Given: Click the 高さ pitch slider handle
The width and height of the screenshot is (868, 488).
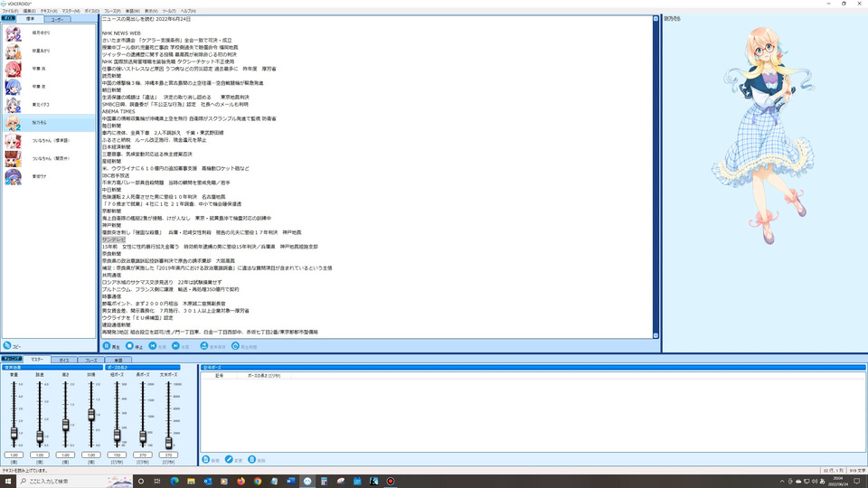Looking at the screenshot, I should [65, 425].
